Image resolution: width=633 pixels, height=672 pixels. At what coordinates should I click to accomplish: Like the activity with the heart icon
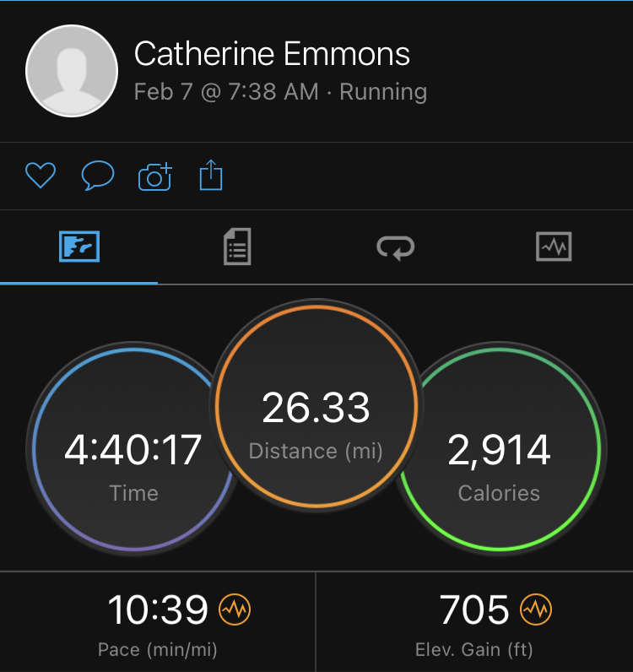(x=40, y=176)
